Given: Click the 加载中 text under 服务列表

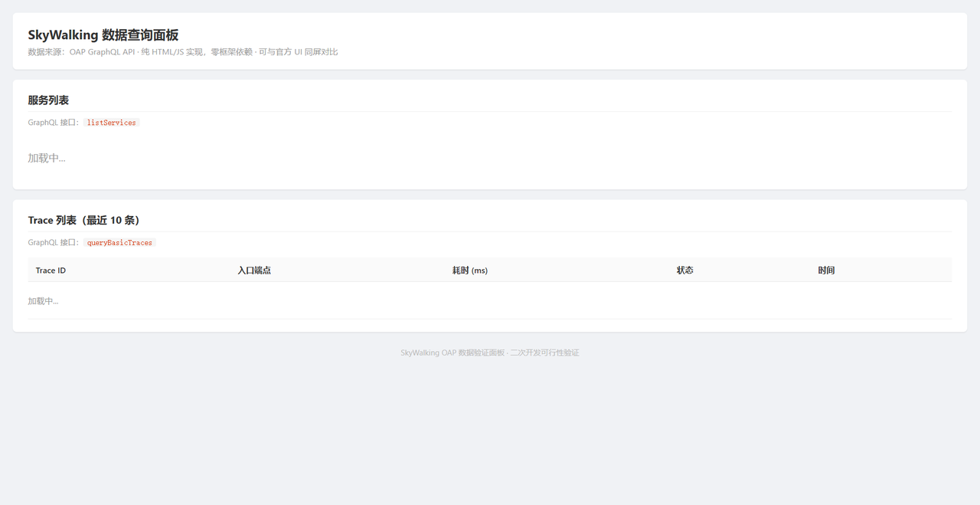Looking at the screenshot, I should click(47, 158).
